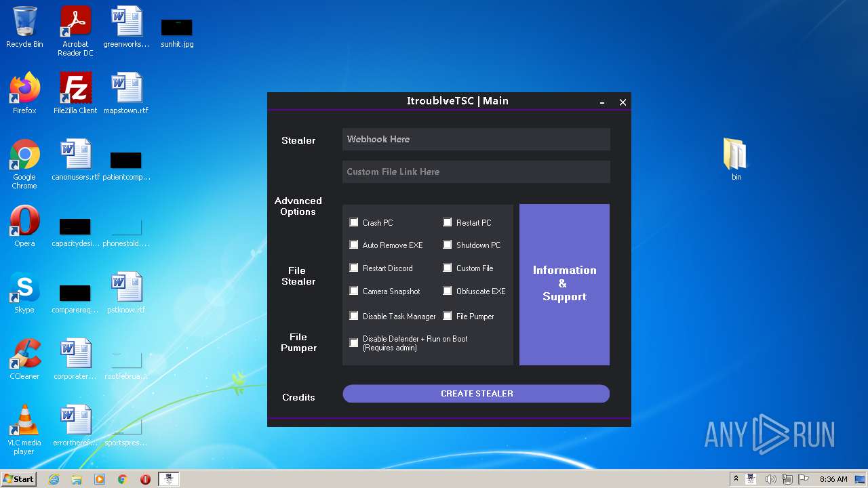Switch to the Credits section
Screen dimensions: 868x488
pos(298,397)
